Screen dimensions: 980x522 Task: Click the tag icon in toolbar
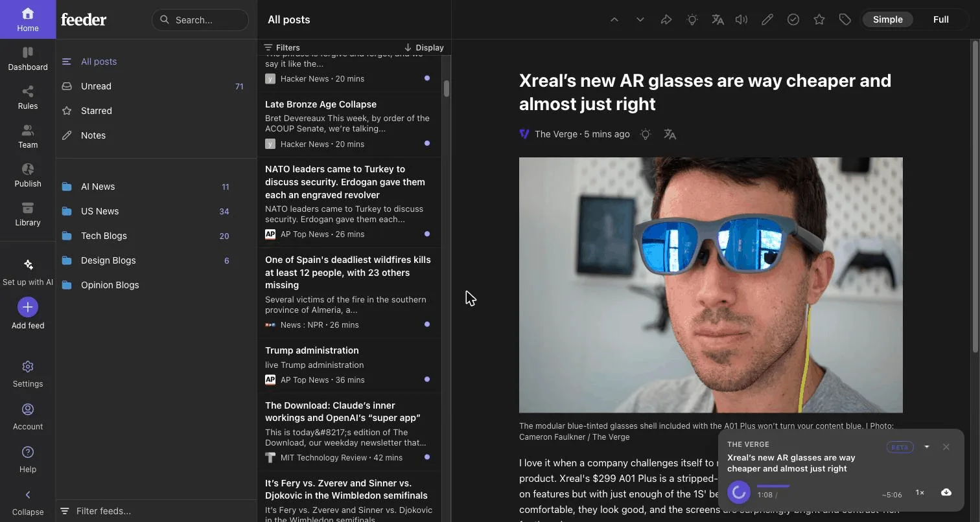coord(845,19)
